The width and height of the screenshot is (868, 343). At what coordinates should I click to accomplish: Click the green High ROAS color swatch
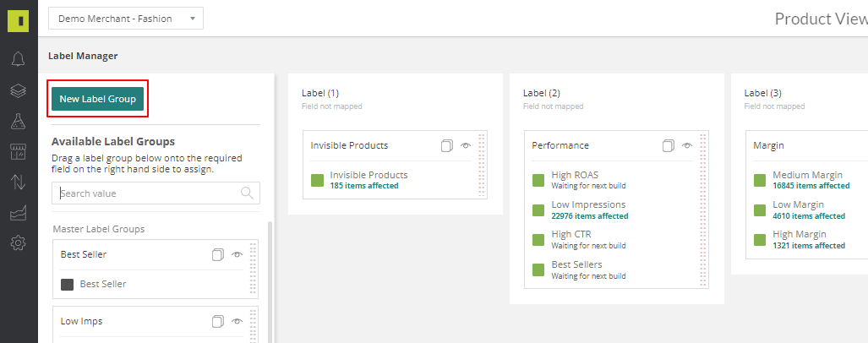(x=538, y=180)
